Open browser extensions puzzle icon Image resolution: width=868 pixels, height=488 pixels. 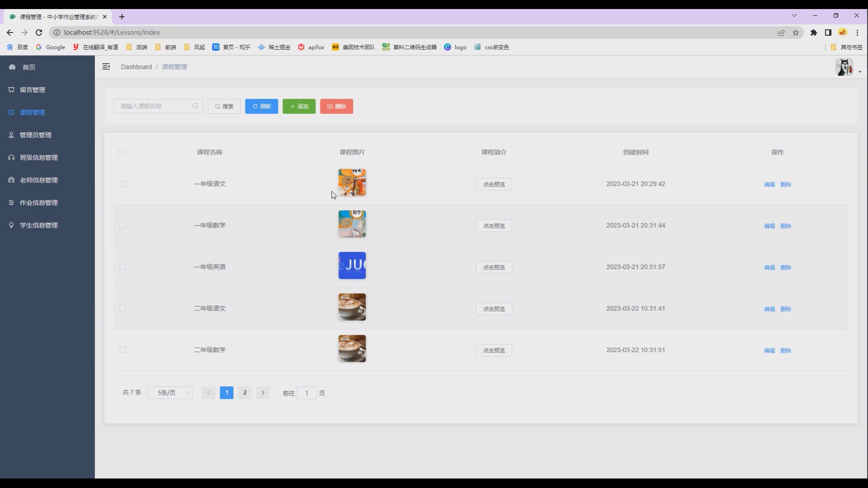tap(814, 33)
